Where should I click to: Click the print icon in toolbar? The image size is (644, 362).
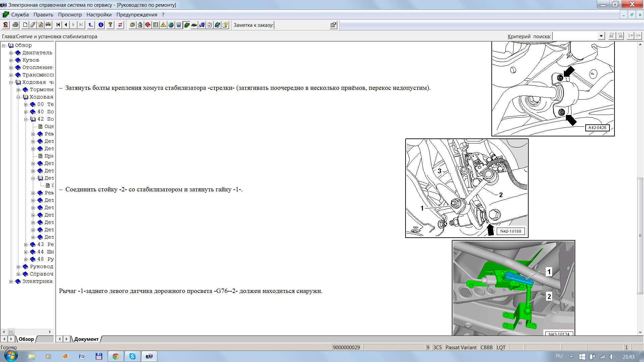15,25
